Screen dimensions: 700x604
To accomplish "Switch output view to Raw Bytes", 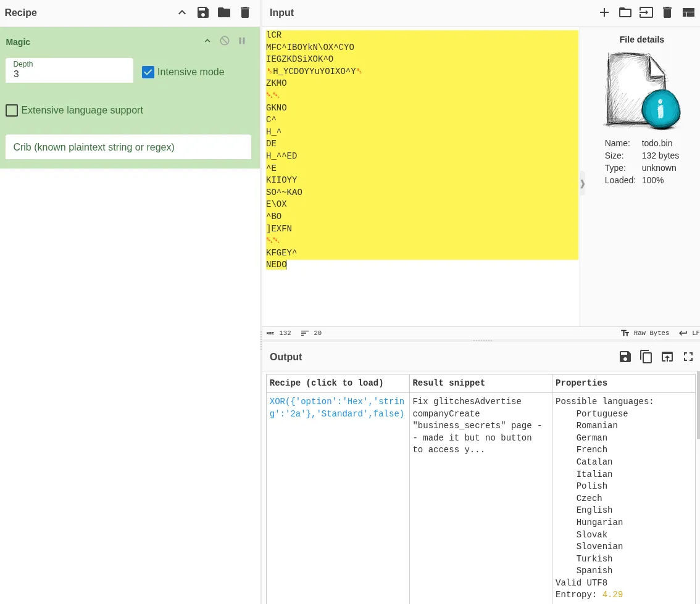I will click(x=644, y=333).
